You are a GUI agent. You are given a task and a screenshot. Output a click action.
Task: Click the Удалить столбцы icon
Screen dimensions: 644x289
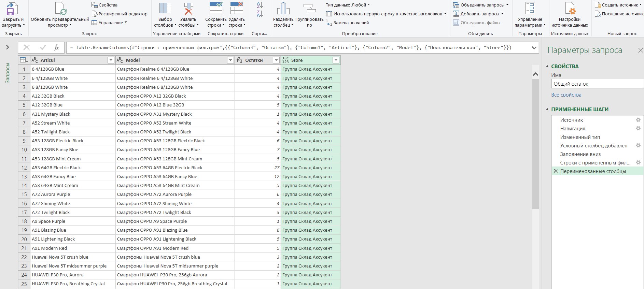point(188,9)
